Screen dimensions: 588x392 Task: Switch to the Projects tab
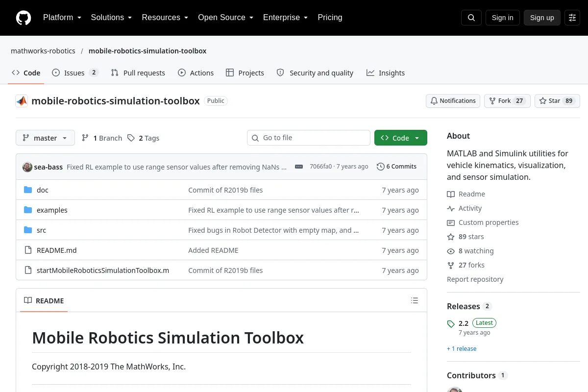[x=245, y=73]
